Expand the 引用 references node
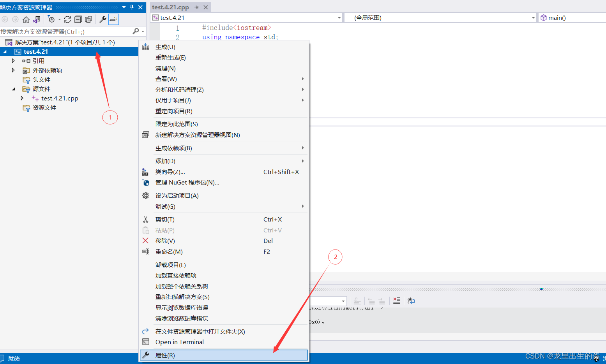Screen dimensions: 606x364 tap(13, 61)
